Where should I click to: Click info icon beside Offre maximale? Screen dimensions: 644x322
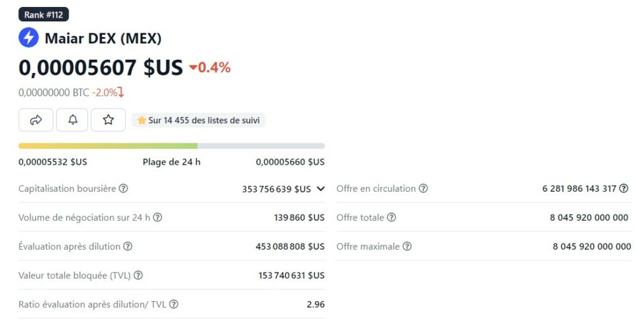[x=407, y=247]
